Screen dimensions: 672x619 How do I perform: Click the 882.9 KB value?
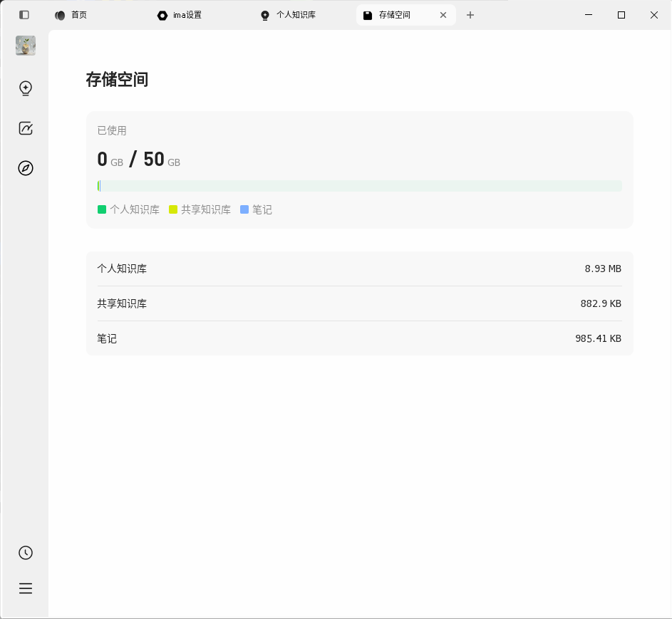coord(601,303)
